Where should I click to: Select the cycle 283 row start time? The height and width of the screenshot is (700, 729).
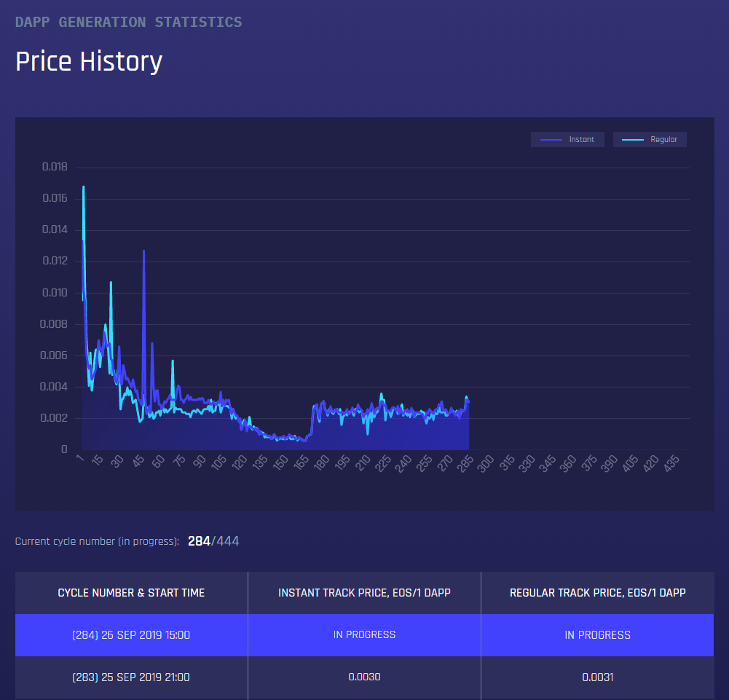point(131,677)
